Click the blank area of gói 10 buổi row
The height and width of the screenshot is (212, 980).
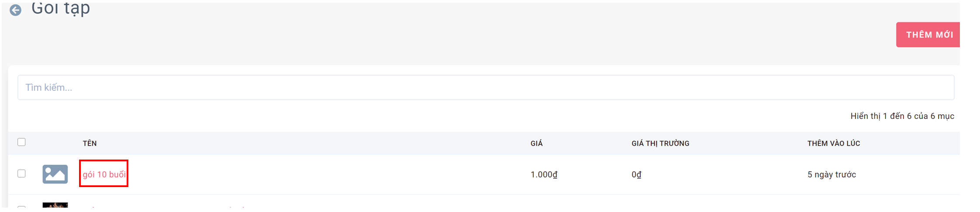click(328, 174)
